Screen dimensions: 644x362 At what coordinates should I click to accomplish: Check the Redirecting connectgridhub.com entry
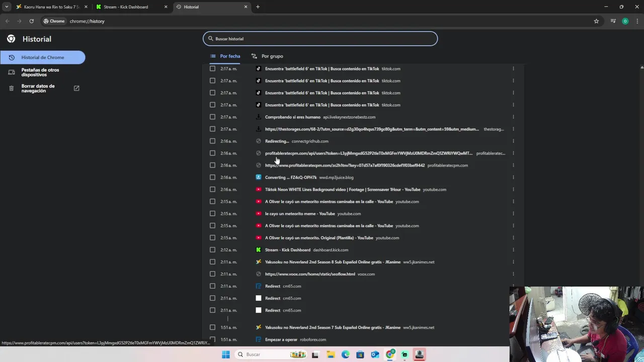pos(212,141)
